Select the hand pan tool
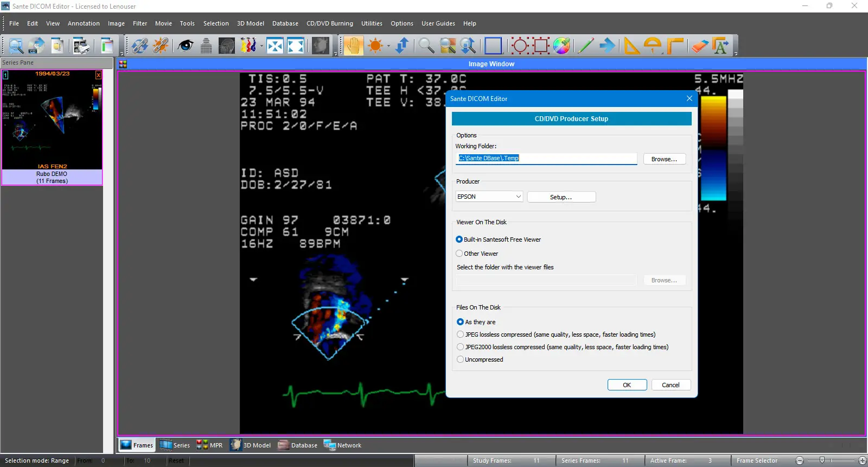 tap(353, 46)
